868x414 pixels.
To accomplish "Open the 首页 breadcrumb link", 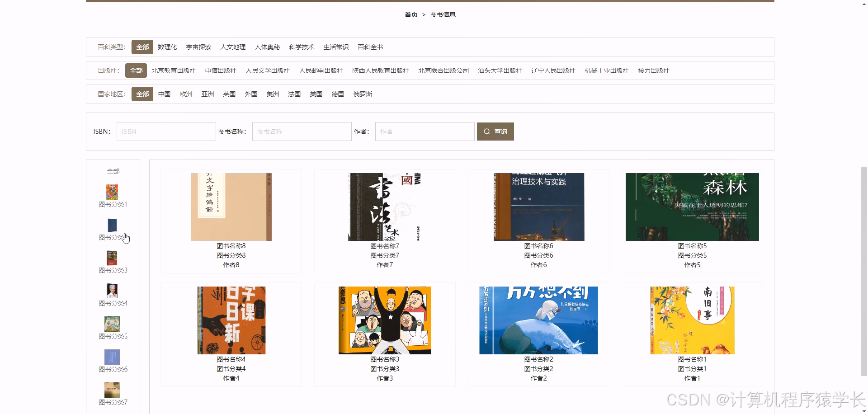I will click(410, 14).
